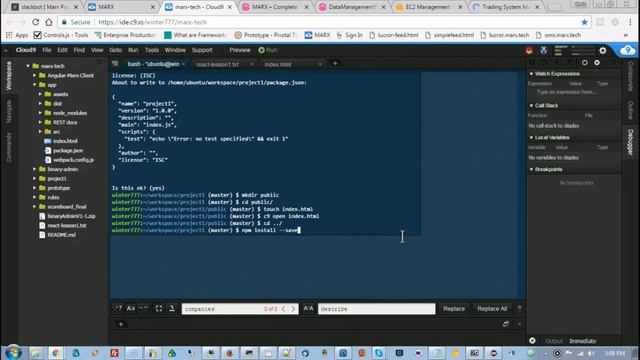Viewport: 640px width, 360px height.
Task: Click the Preview button
Action: [240, 50]
